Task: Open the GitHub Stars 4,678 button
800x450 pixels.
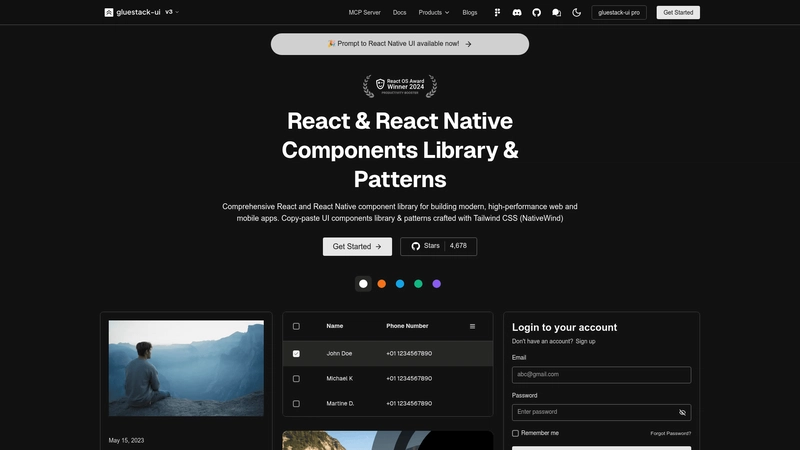Action: (x=439, y=246)
